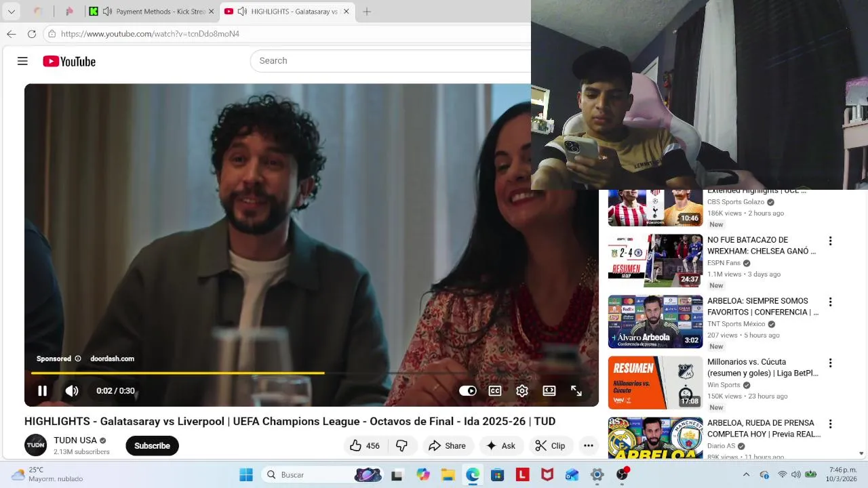
Task: Open options menu for the Millonarios vs. Cúcuta video
Action: (830, 363)
